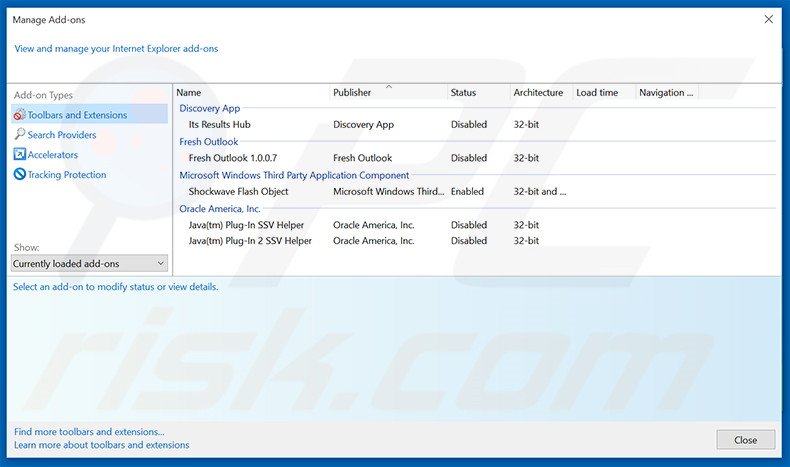Screen dimensions: 790x467
Task: Select Toolbars and Extensions add-on type
Action: tap(89, 114)
